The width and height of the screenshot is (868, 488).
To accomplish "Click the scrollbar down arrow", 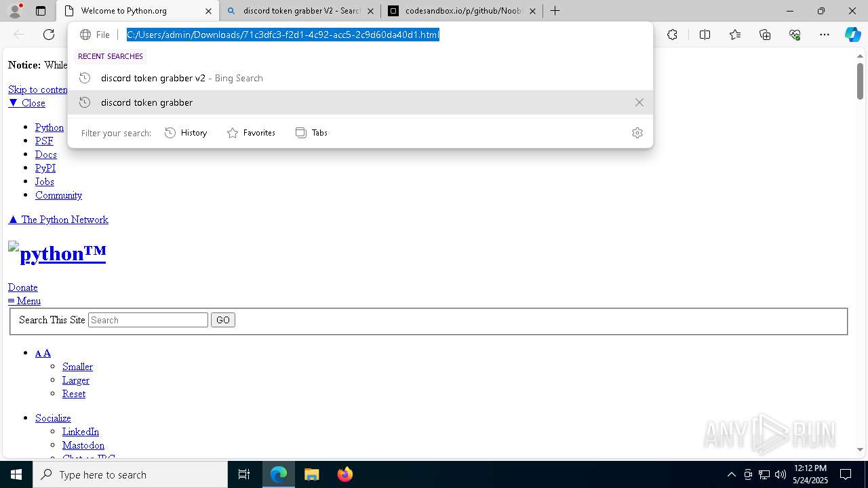I will tap(860, 449).
